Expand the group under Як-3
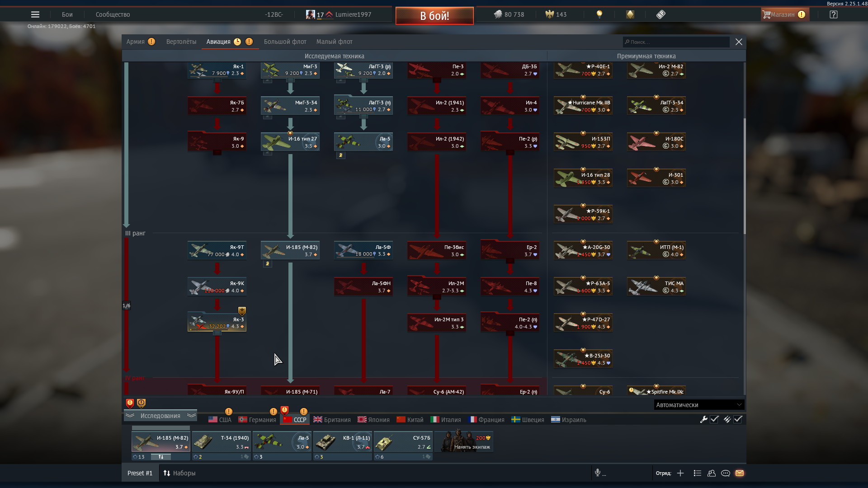 point(217,333)
